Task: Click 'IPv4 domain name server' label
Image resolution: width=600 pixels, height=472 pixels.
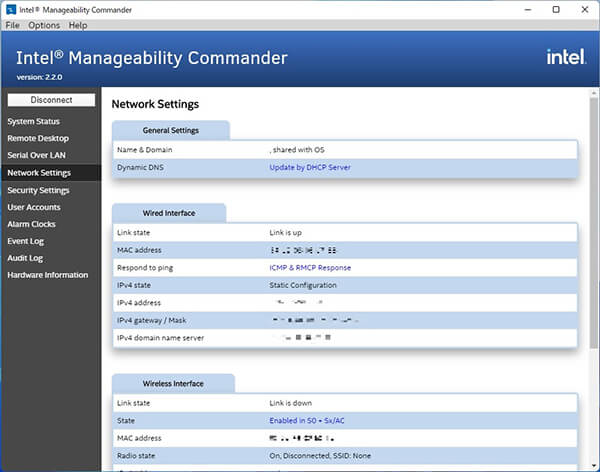Action: (x=160, y=338)
